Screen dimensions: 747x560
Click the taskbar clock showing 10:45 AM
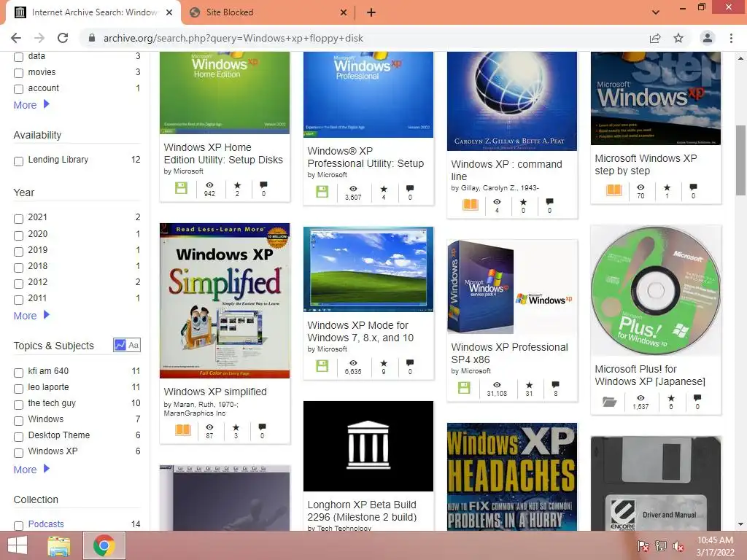coord(715,546)
